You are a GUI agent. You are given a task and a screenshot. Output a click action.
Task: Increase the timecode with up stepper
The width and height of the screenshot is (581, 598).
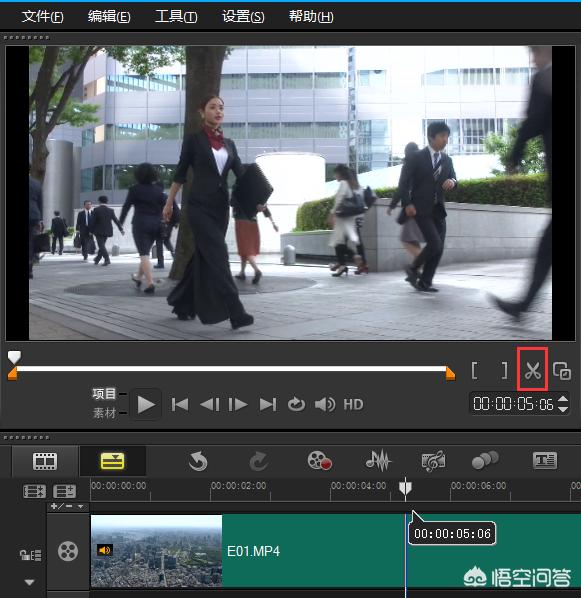(563, 399)
